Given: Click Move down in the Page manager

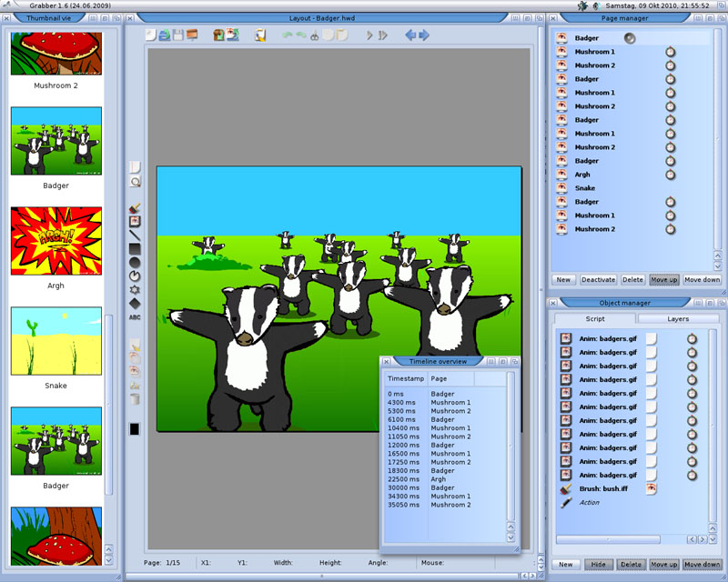Looking at the screenshot, I should (x=702, y=280).
